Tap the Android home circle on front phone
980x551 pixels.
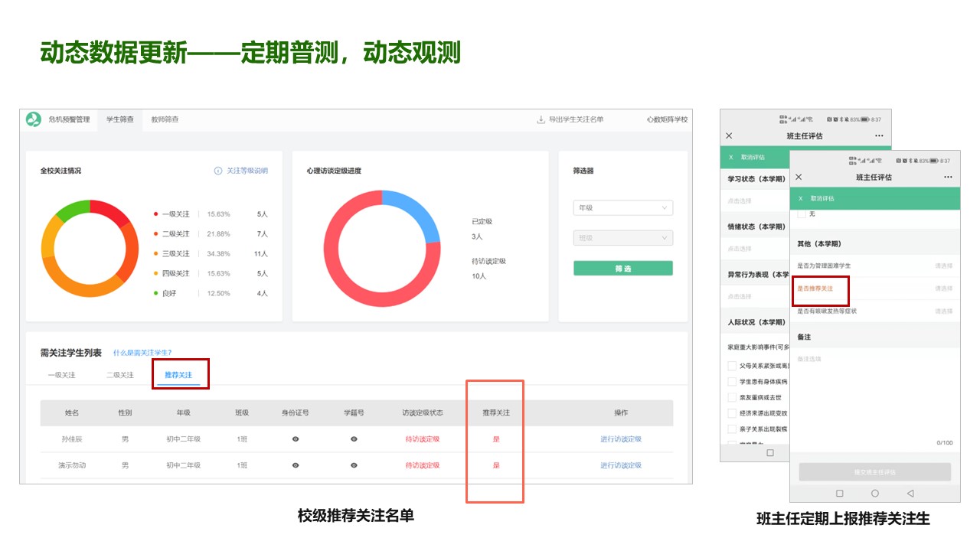[x=875, y=494]
